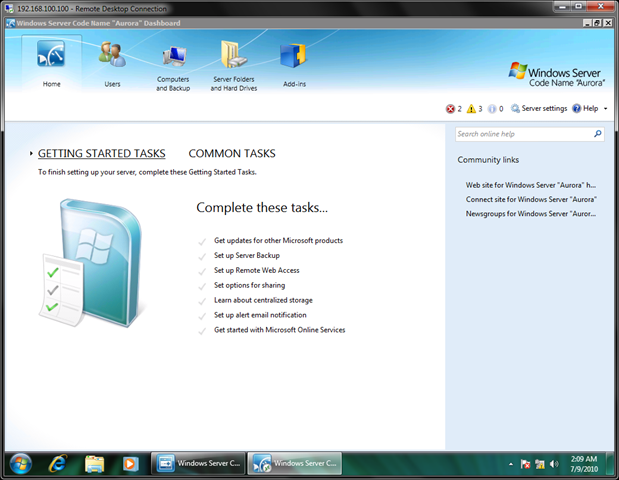The height and width of the screenshot is (480, 619).
Task: Open the Help link
Action: tap(585, 108)
